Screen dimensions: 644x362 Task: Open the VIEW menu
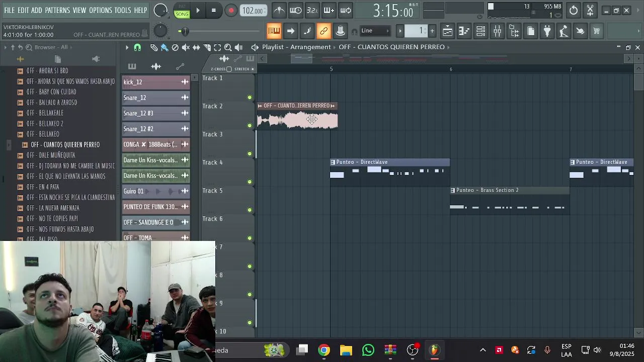click(79, 10)
